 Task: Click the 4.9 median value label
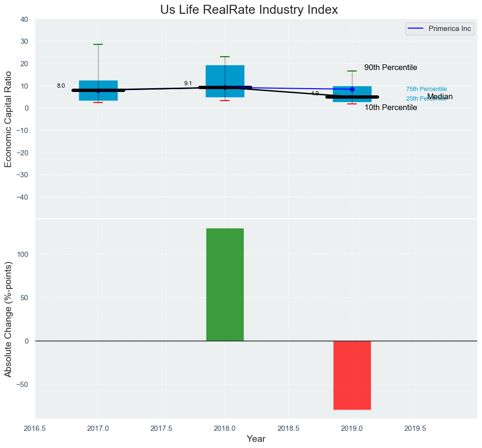[x=315, y=93]
